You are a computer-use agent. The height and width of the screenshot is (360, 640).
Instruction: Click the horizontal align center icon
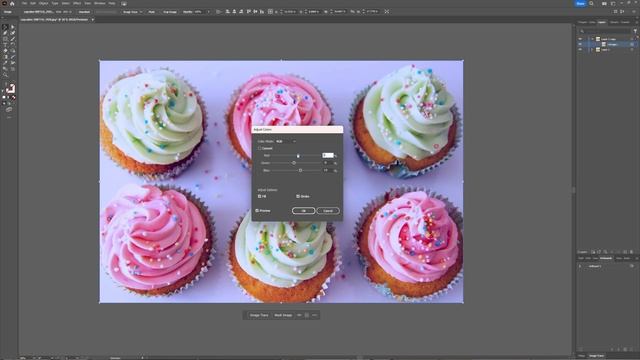(x=234, y=11)
